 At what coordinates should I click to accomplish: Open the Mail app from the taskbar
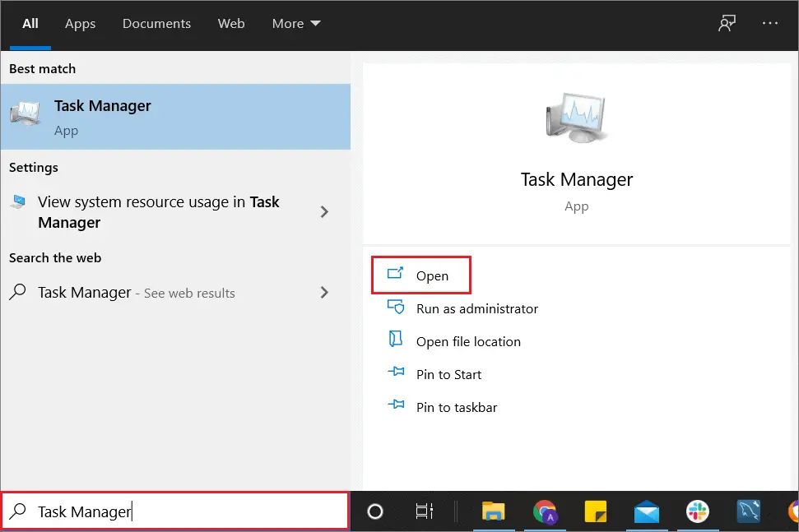pyautogui.click(x=647, y=511)
